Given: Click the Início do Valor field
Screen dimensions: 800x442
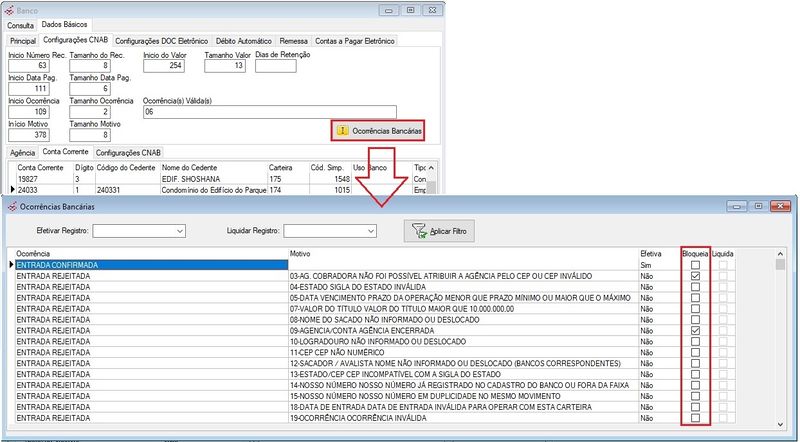Looking at the screenshot, I should [164, 66].
